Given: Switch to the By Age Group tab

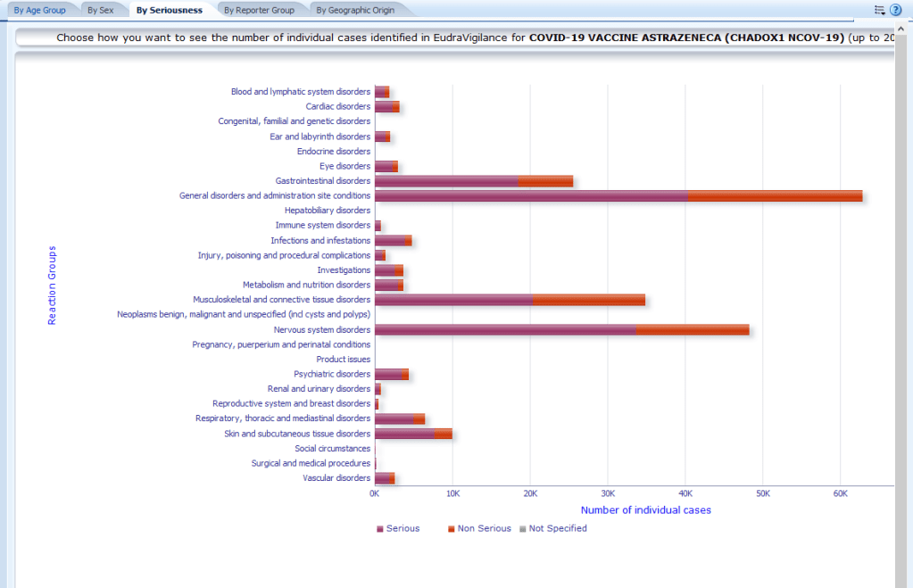Looking at the screenshot, I should [40, 11].
